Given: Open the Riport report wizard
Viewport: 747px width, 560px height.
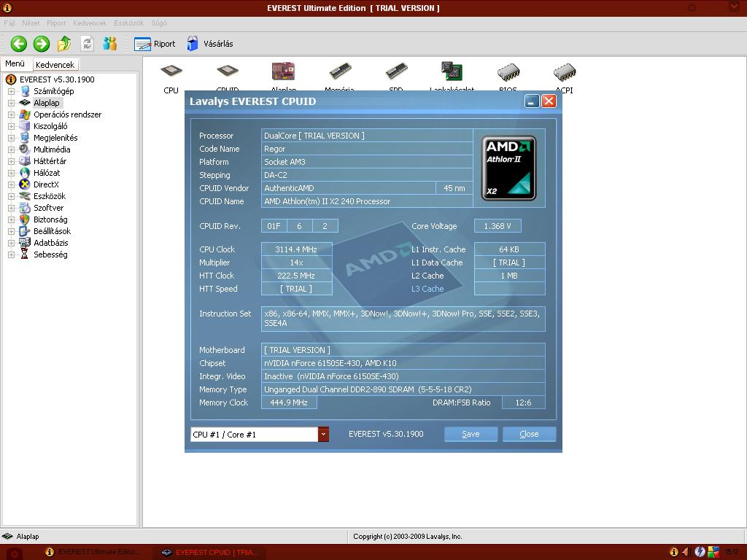Looking at the screenshot, I should point(155,44).
